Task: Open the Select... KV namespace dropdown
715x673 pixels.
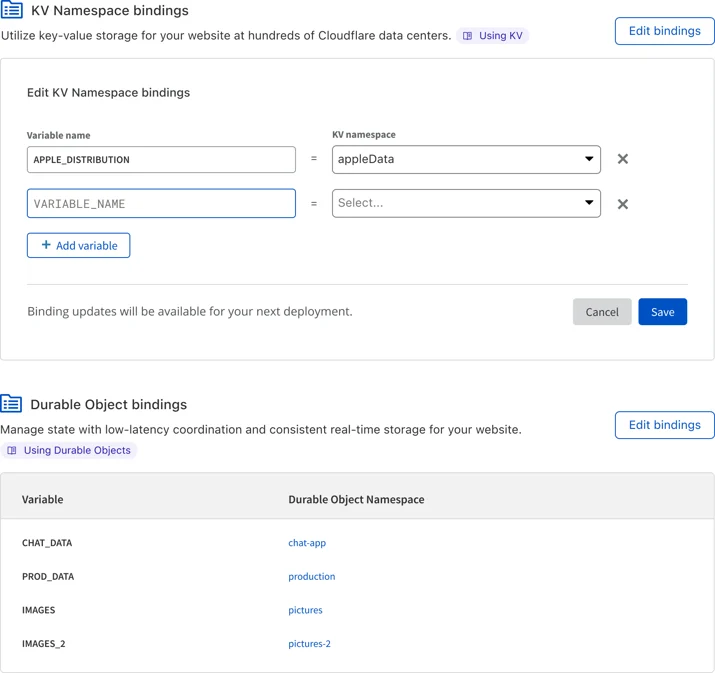Action: pos(466,203)
